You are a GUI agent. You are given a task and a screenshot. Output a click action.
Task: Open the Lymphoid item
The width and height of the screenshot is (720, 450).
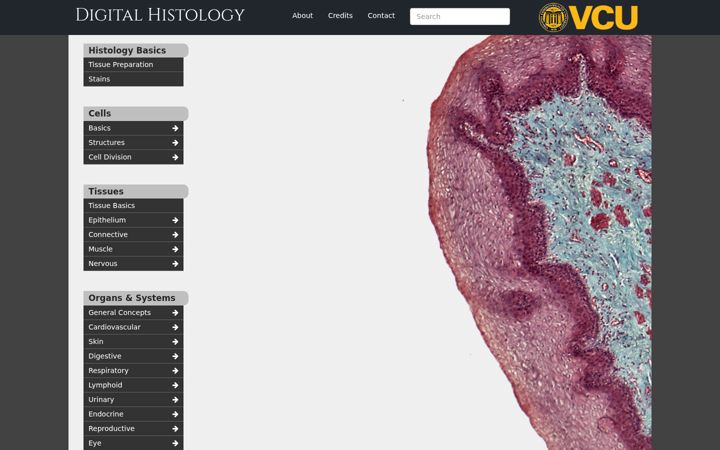133,385
